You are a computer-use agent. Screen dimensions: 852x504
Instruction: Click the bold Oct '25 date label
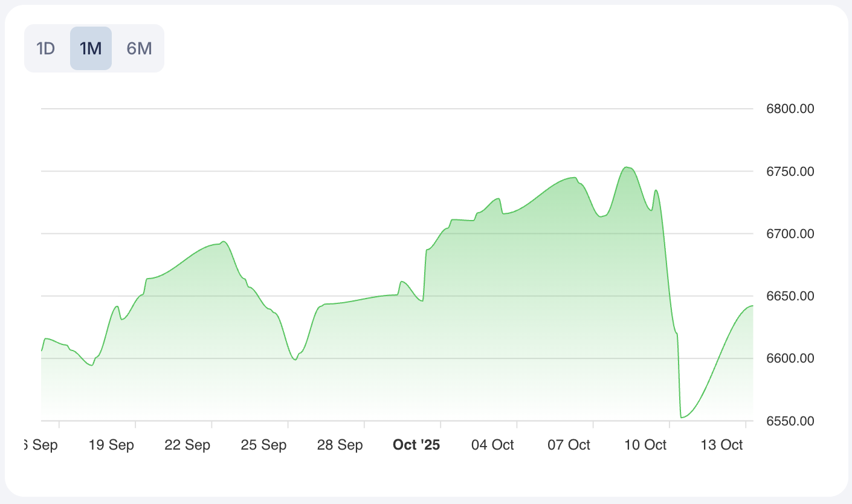click(x=416, y=445)
